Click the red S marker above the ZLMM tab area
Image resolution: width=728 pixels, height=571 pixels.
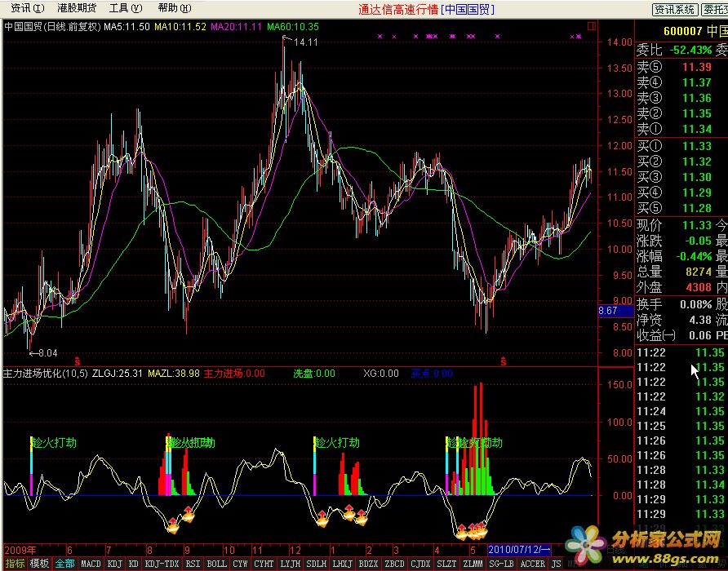[504, 361]
